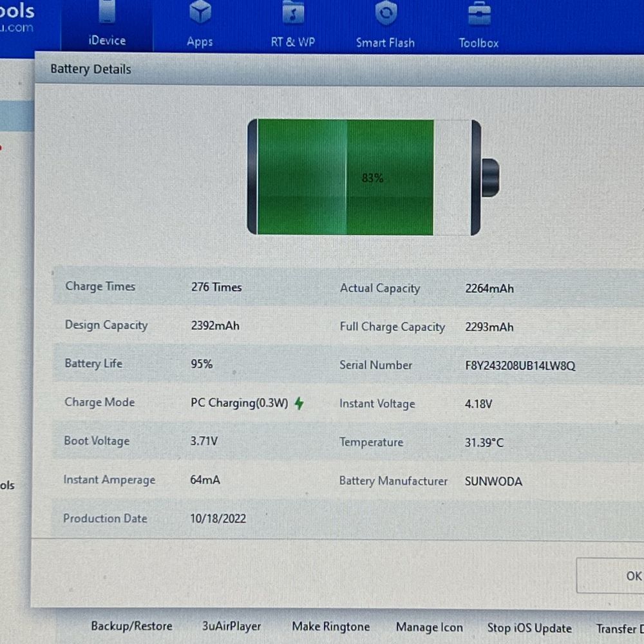Select the PC Charging(0.3W) value
Image resolution: width=644 pixels, height=644 pixels.
point(240,403)
